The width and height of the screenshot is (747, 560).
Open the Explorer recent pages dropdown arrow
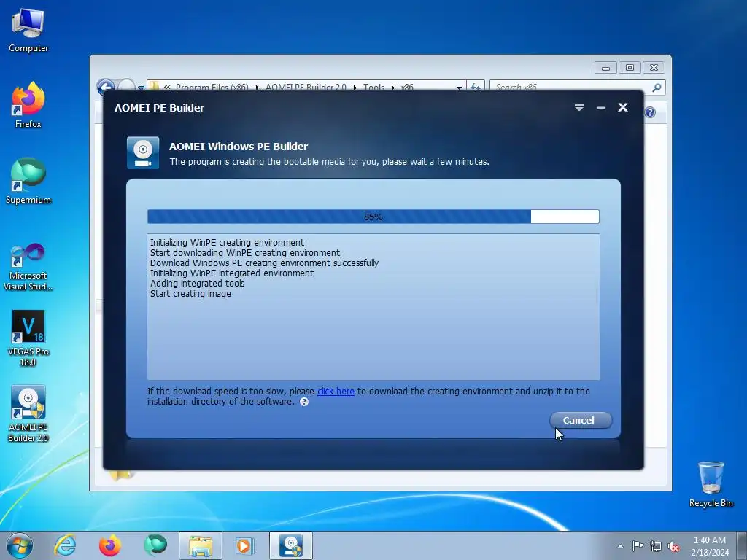141,87
